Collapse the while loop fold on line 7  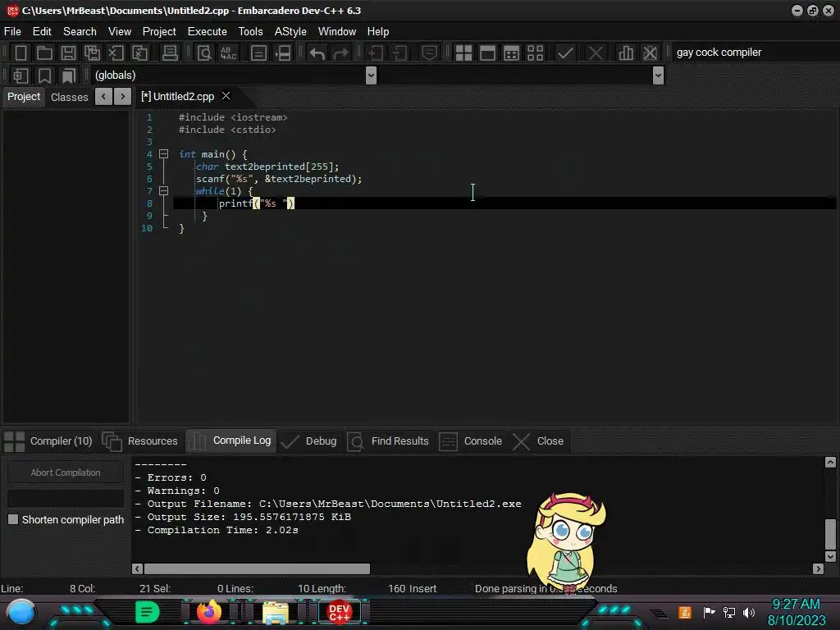tap(164, 190)
